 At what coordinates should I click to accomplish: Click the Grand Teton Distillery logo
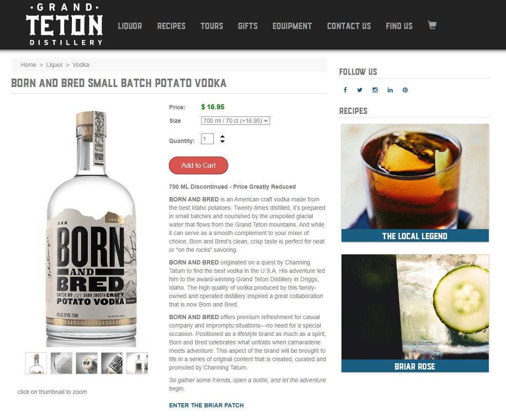coord(64,24)
